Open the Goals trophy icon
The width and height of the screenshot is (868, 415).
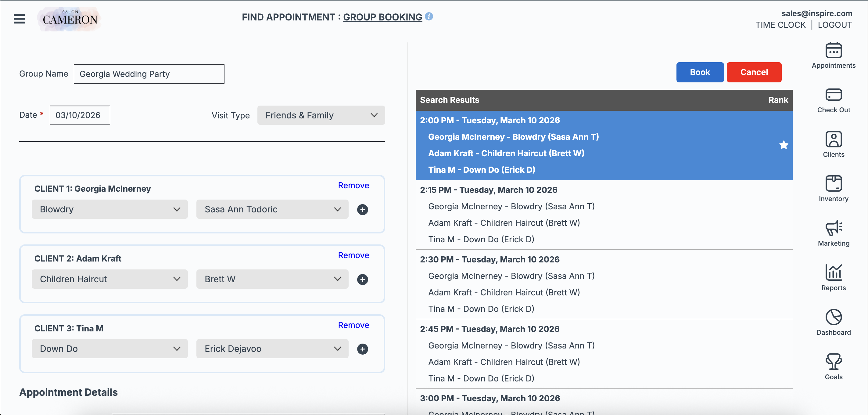coord(833,362)
